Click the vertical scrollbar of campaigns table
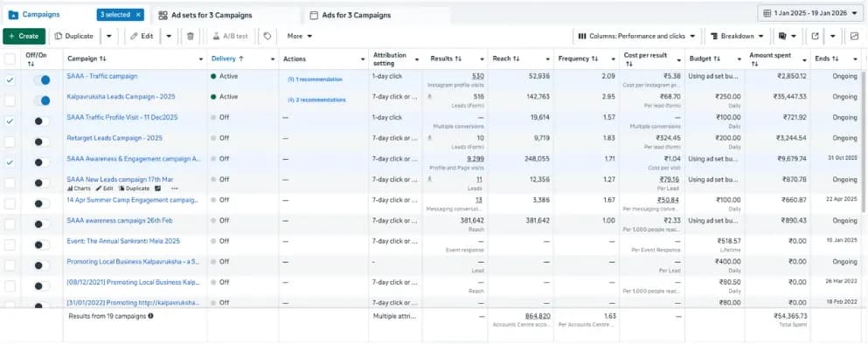Viewport: 868px width, 344px height. tap(865, 141)
